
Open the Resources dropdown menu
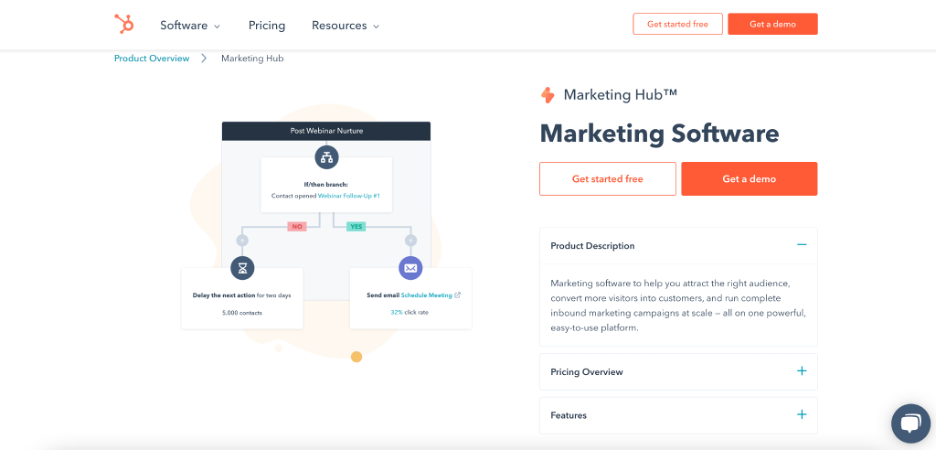[x=345, y=26]
